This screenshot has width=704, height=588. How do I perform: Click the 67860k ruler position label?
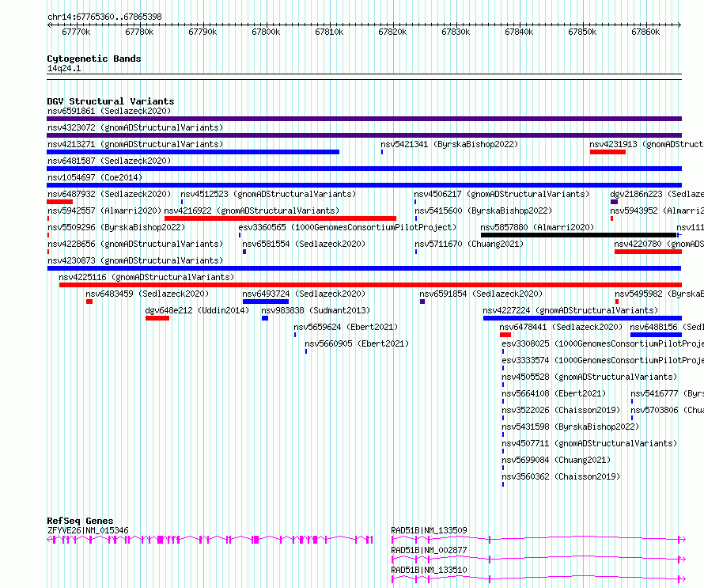[x=645, y=32]
